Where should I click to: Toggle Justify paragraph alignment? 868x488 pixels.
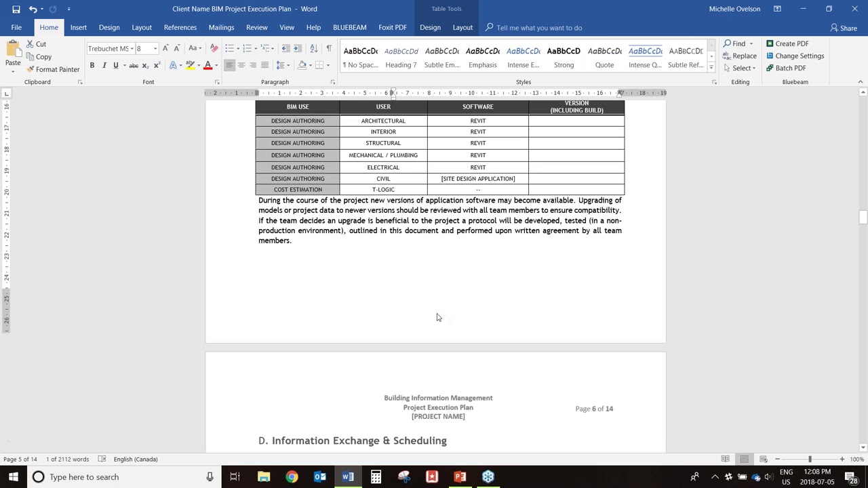264,65
